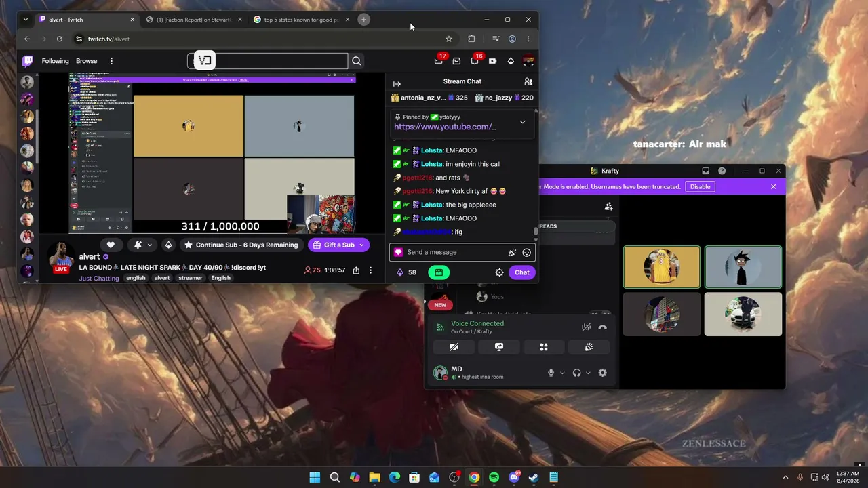Send message with Chat button

click(x=522, y=272)
